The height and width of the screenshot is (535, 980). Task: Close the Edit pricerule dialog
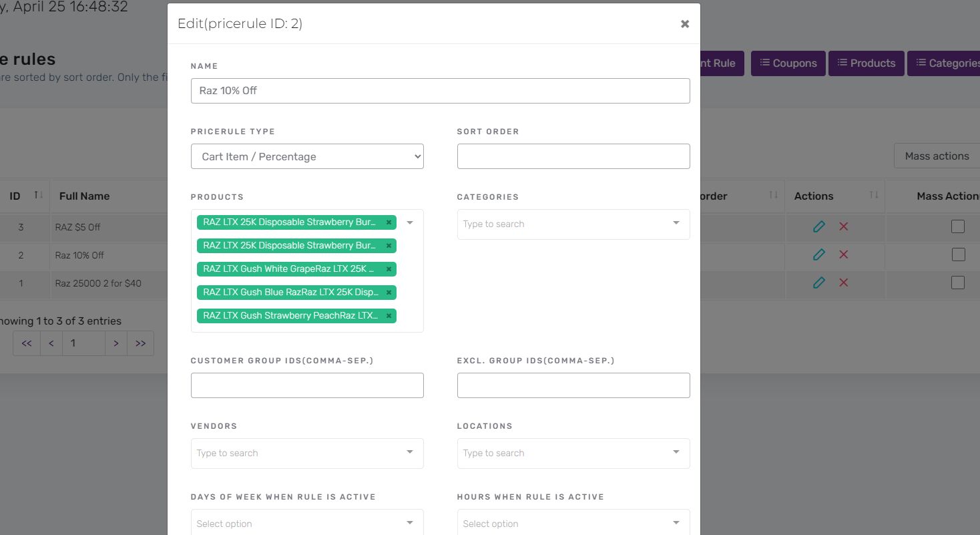coord(684,24)
